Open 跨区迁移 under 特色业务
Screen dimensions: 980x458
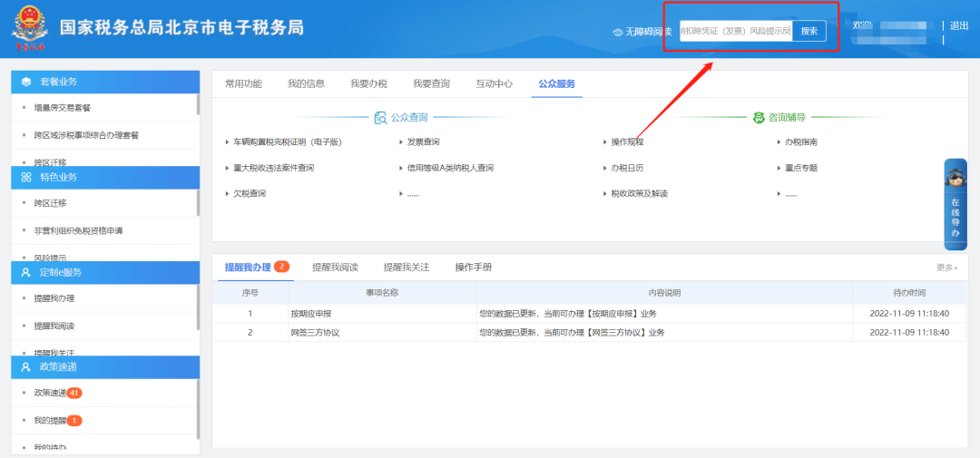[50, 203]
